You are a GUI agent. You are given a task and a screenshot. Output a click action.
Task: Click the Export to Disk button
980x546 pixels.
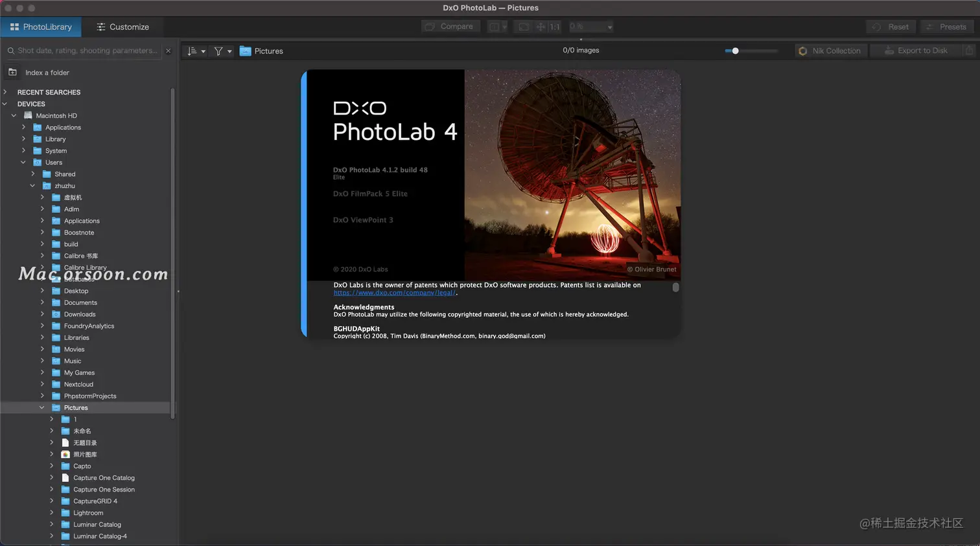click(916, 51)
